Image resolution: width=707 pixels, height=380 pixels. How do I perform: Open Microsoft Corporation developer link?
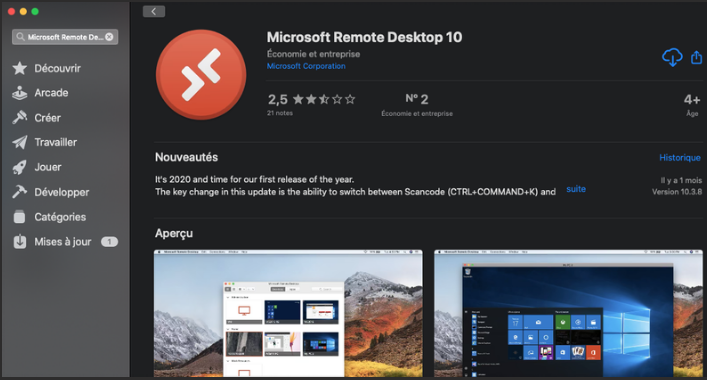point(306,66)
